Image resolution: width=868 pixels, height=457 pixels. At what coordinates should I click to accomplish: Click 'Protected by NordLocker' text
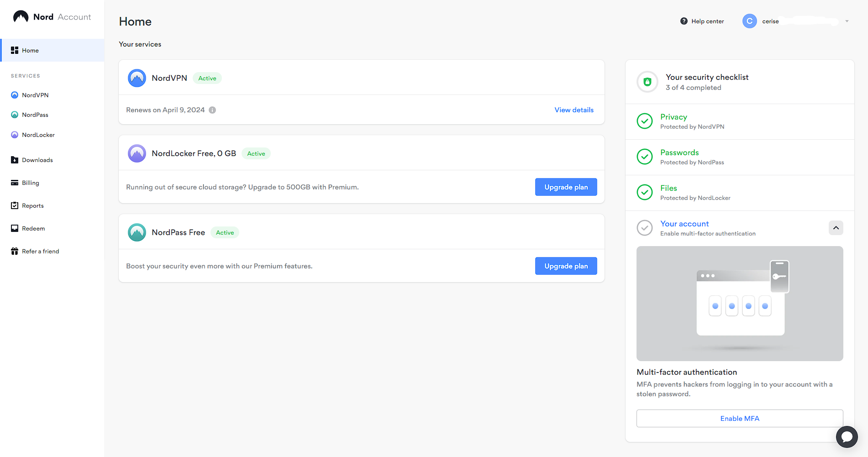click(x=695, y=198)
